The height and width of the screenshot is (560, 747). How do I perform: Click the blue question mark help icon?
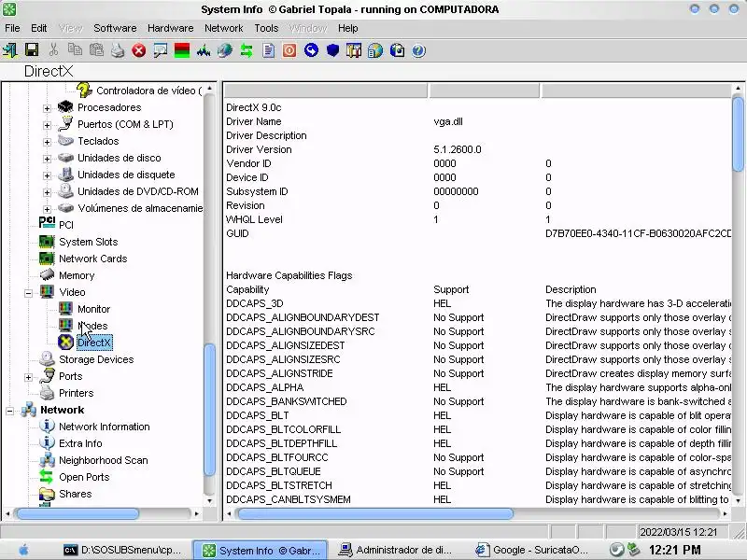pyautogui.click(x=418, y=50)
